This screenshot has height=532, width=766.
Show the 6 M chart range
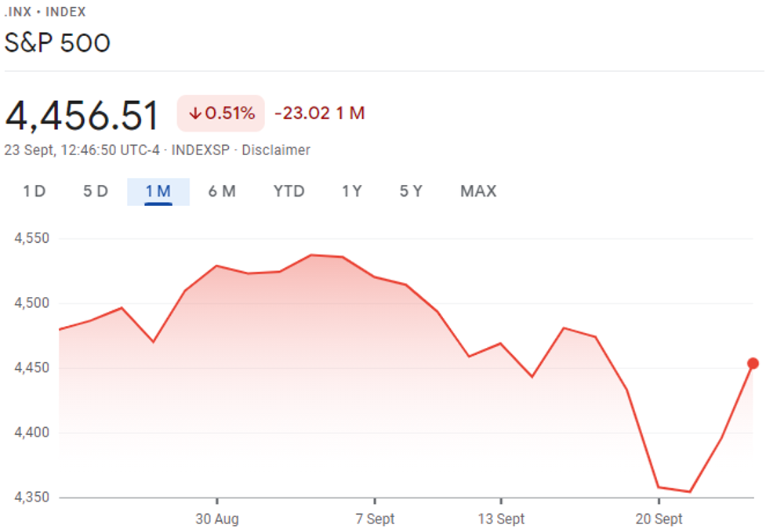(x=222, y=191)
